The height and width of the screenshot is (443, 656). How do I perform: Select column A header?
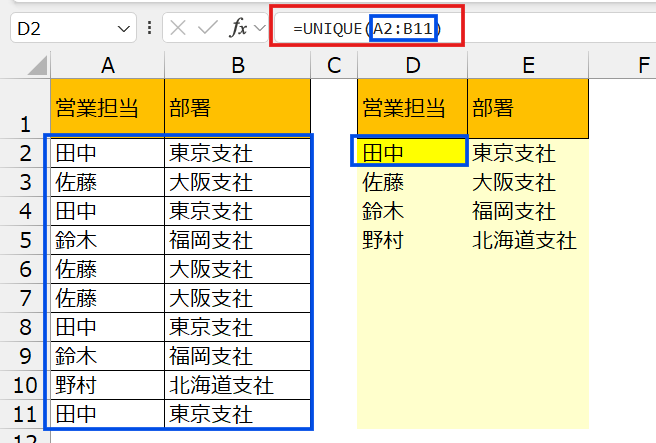(107, 66)
